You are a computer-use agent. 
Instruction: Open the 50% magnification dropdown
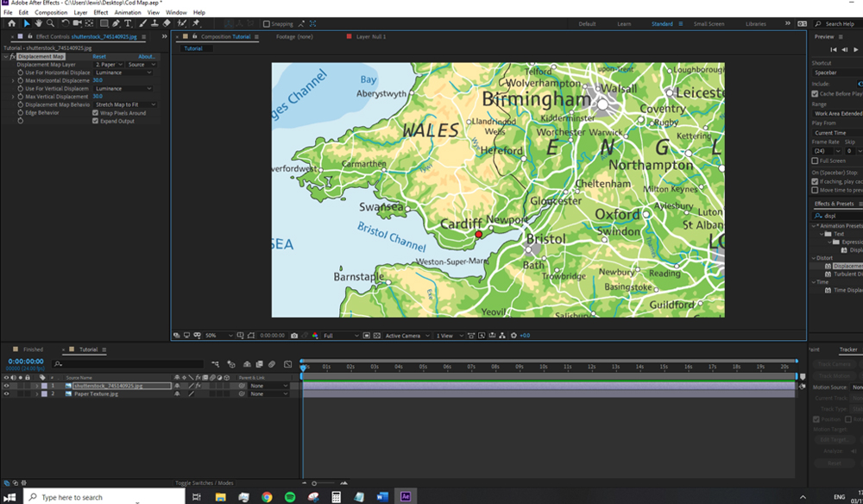click(218, 336)
